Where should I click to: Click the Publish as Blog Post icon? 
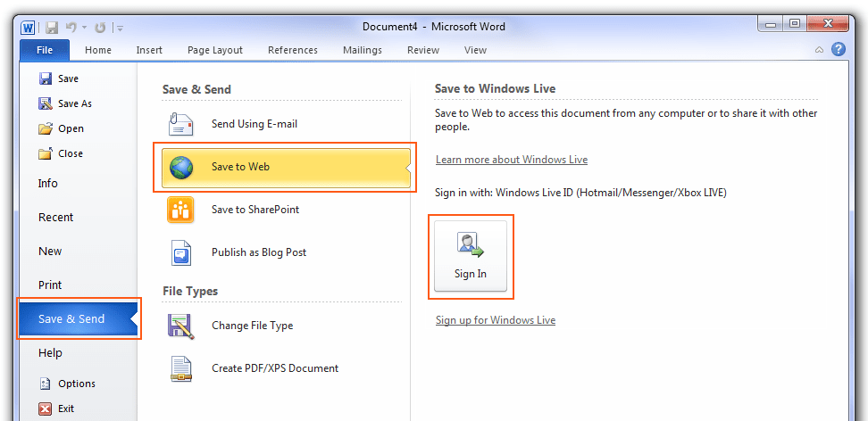(x=180, y=252)
